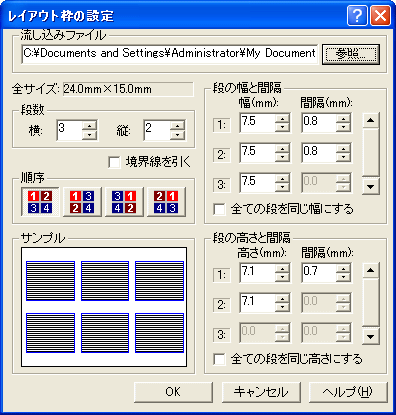The height and width of the screenshot is (415, 396).
Task: Click column 2 spacing field
Action: tap(319, 153)
